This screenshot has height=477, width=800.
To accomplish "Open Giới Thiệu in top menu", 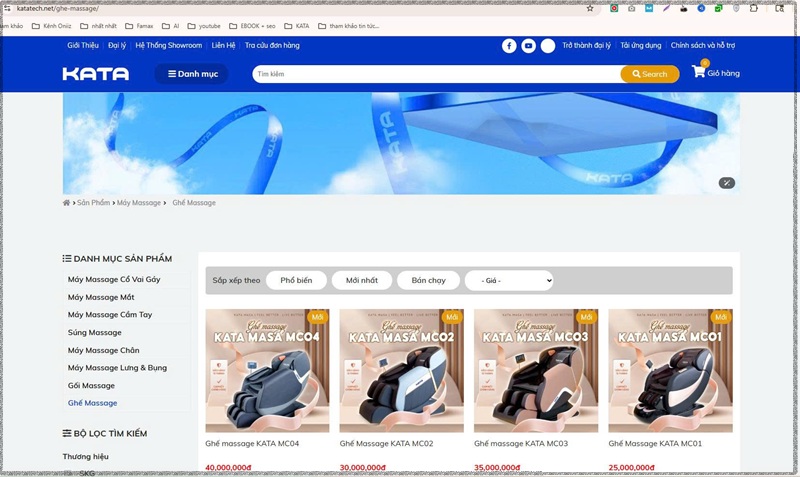I will click(83, 45).
